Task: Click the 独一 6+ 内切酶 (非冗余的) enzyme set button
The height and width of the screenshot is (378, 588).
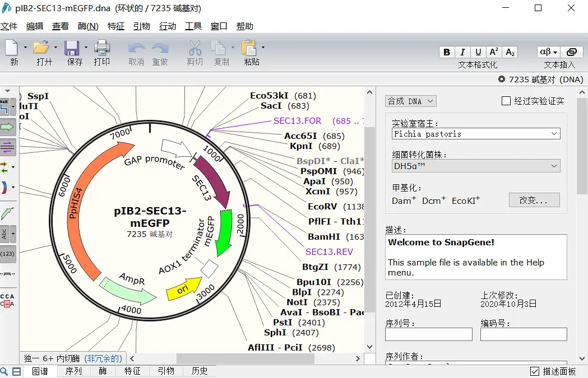Action: click(x=73, y=358)
